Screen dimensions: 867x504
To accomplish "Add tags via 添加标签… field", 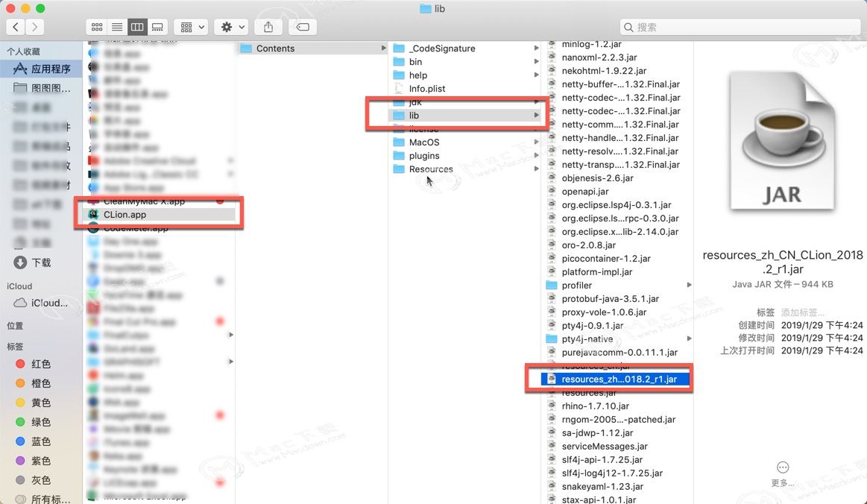I will coord(802,312).
